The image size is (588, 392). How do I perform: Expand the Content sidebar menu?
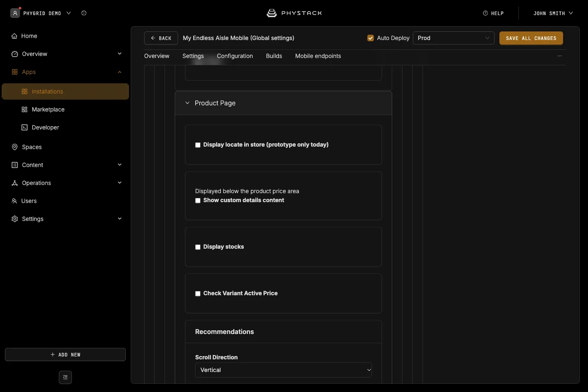(120, 165)
